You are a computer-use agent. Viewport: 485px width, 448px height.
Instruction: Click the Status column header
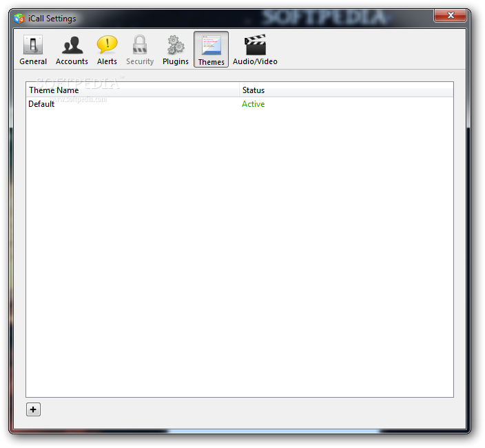point(347,90)
